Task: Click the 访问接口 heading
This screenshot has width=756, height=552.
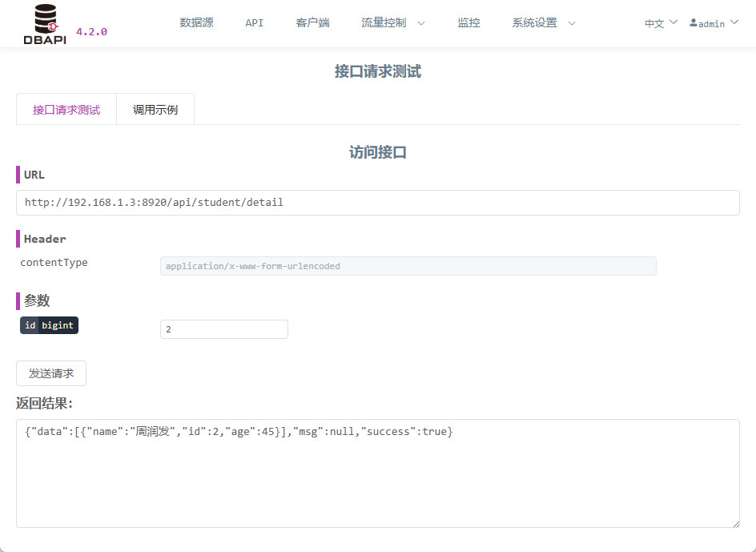Action: coord(377,152)
